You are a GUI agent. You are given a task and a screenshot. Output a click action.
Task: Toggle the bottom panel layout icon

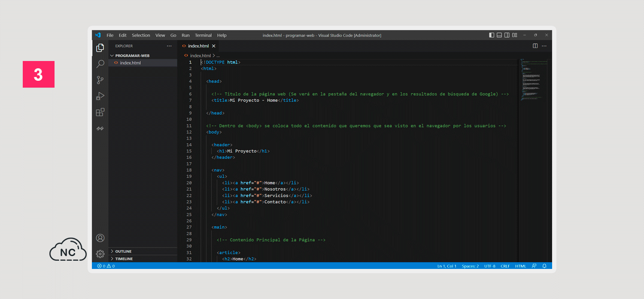[499, 35]
